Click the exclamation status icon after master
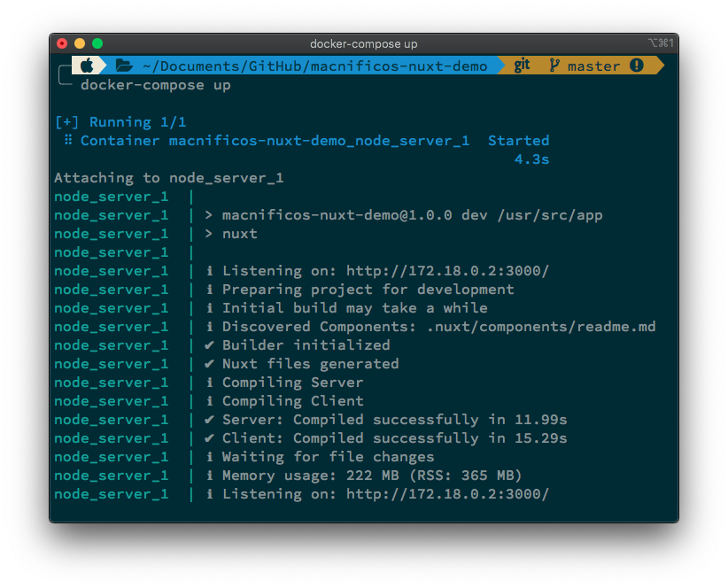The width and height of the screenshot is (728, 588). click(637, 66)
